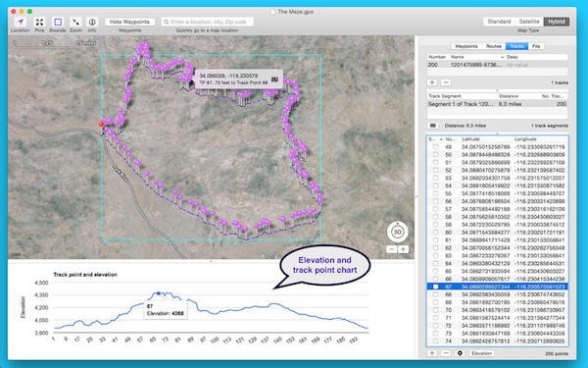Click the map icon beside Distance: 8.3 miles
588x368 pixels.
click(433, 126)
